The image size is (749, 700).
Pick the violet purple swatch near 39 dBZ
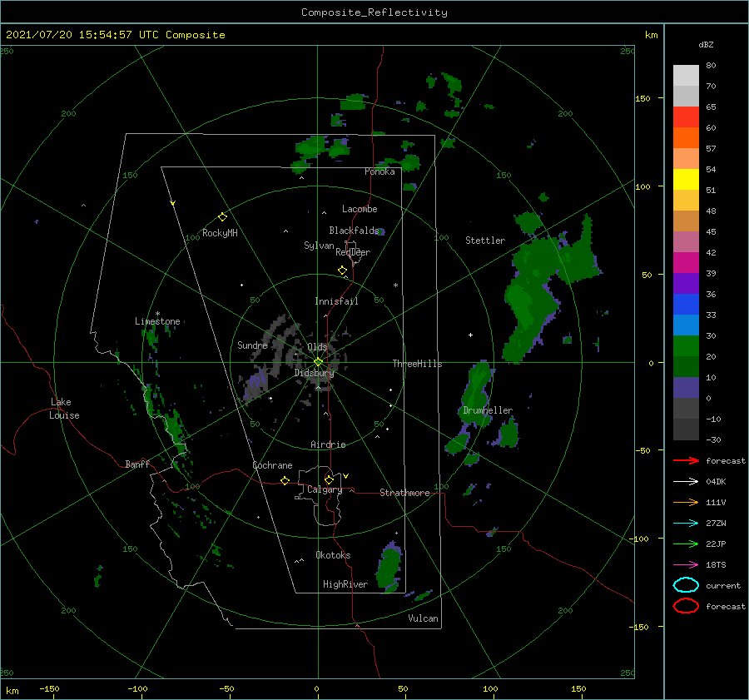686,283
